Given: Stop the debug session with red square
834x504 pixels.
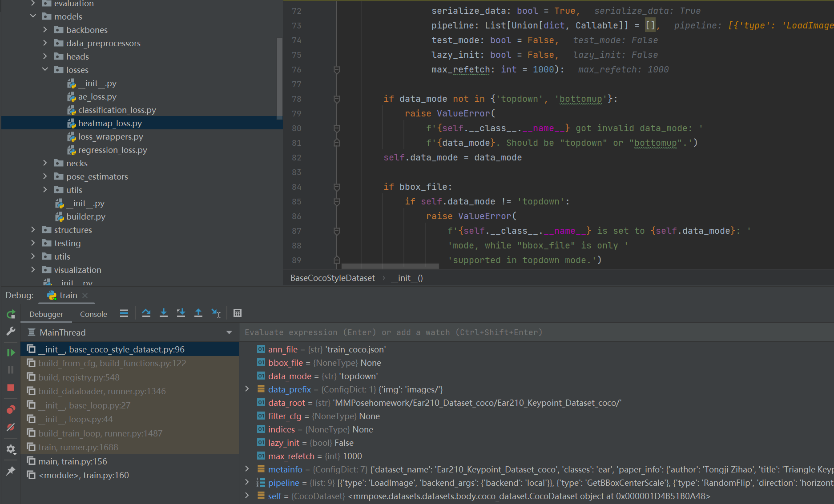Looking at the screenshot, I should point(11,388).
